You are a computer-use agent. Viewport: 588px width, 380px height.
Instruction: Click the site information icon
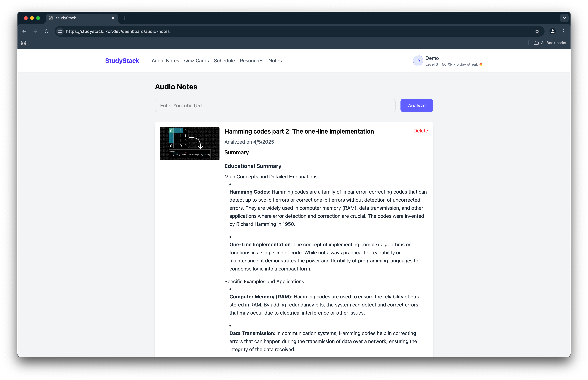point(60,31)
